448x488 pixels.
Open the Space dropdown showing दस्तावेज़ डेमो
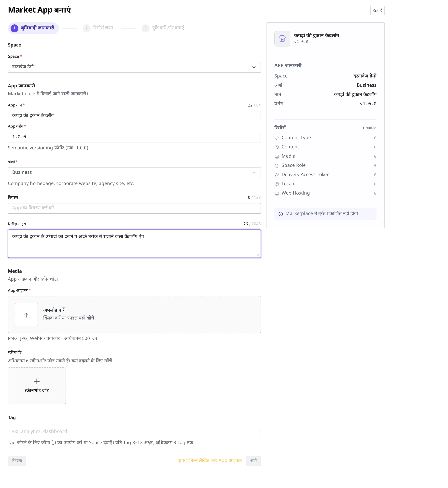pos(134,67)
